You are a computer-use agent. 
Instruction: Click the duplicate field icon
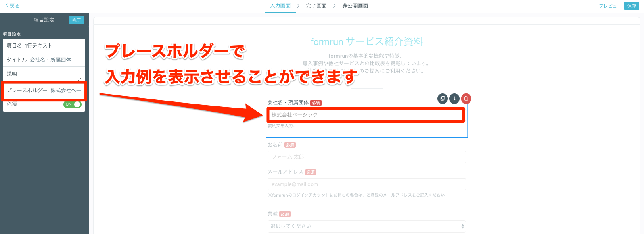443,99
